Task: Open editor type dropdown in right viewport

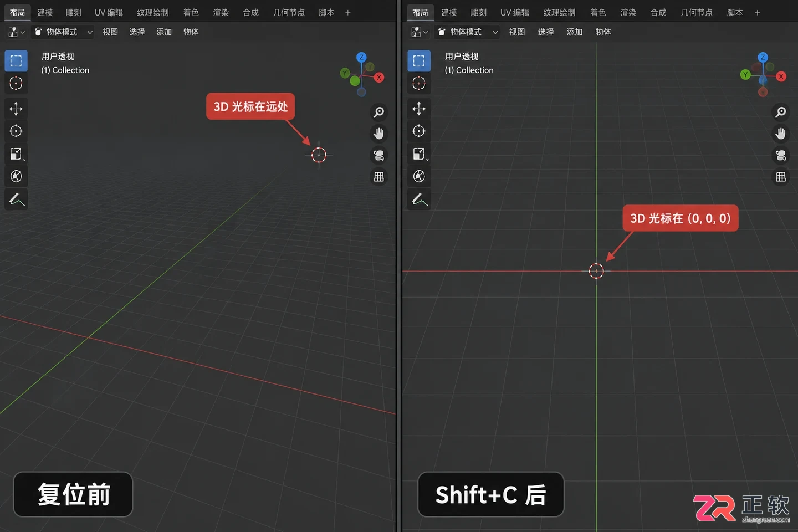Action: pos(420,32)
